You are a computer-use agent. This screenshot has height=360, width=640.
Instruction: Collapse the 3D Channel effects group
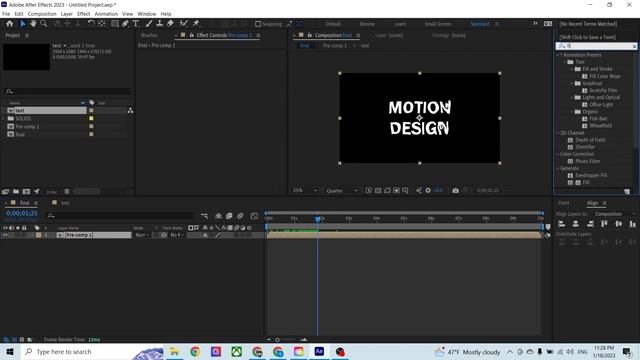558,133
